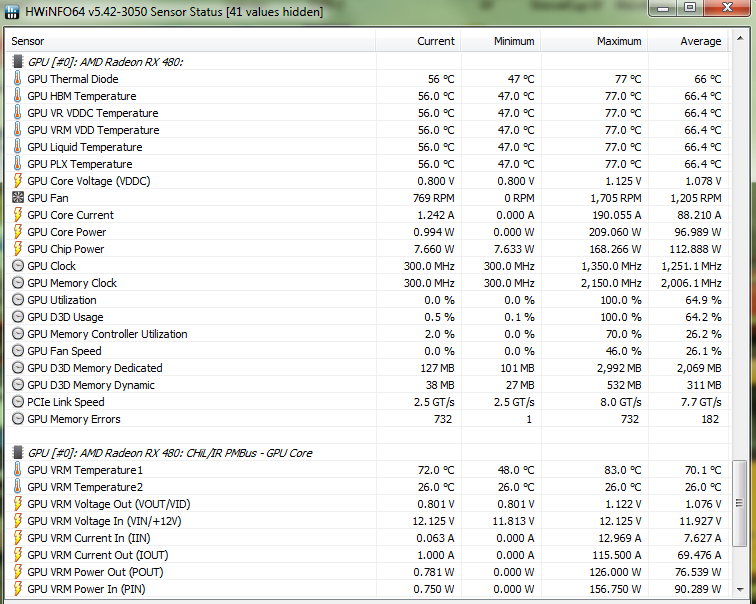The width and height of the screenshot is (756, 604).
Task: Sort by the Minimum column header
Action: (x=500, y=41)
